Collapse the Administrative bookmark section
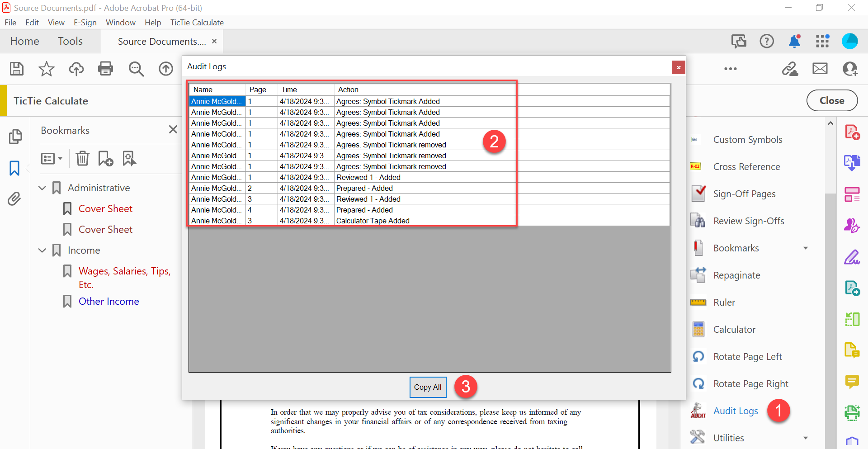 click(x=42, y=188)
